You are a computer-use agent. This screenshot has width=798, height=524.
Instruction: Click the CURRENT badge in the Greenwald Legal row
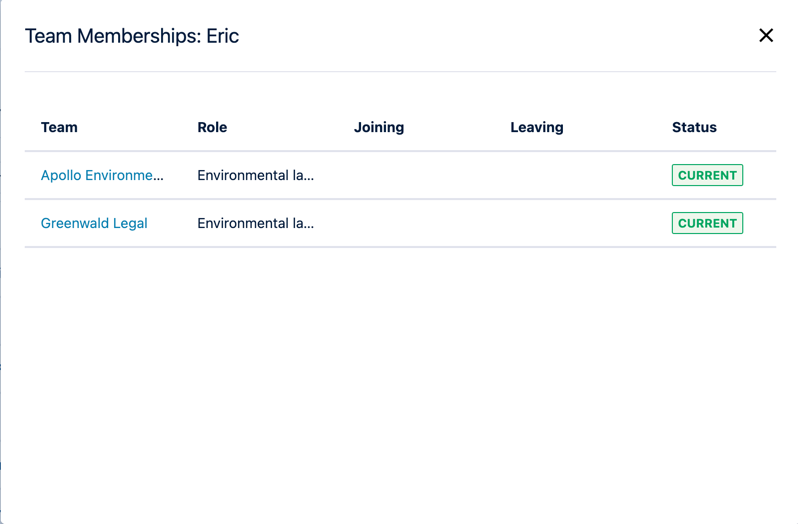click(x=707, y=223)
